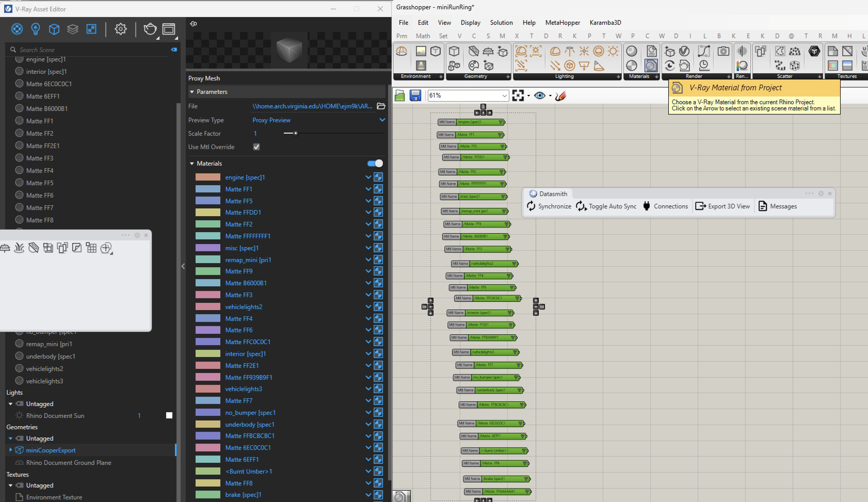868x502 pixels.
Task: Expand Geometry panel plus button
Action: (508, 76)
